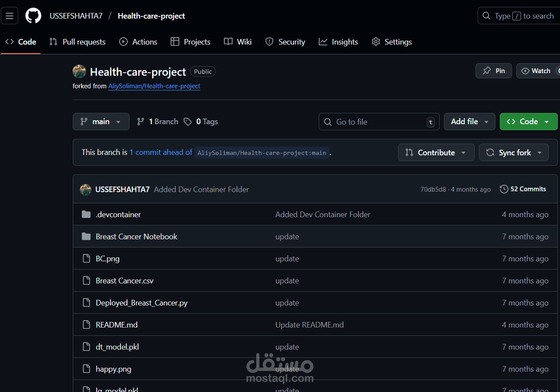Image resolution: width=560 pixels, height=392 pixels.
Task: Click the AliySoliman/Health-care-project:main branch label
Action: pyautogui.click(x=262, y=153)
